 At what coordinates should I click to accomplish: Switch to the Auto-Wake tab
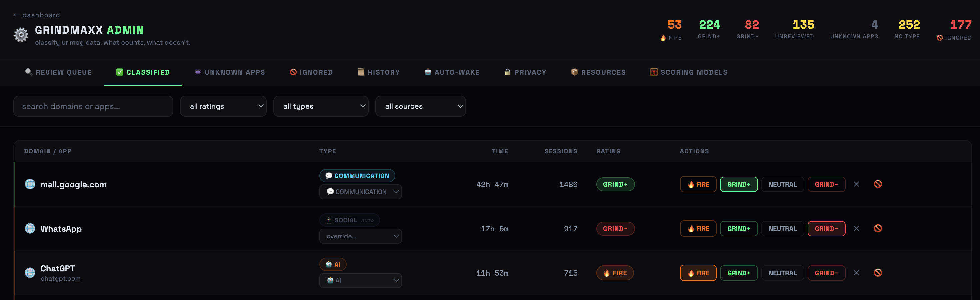(452, 72)
